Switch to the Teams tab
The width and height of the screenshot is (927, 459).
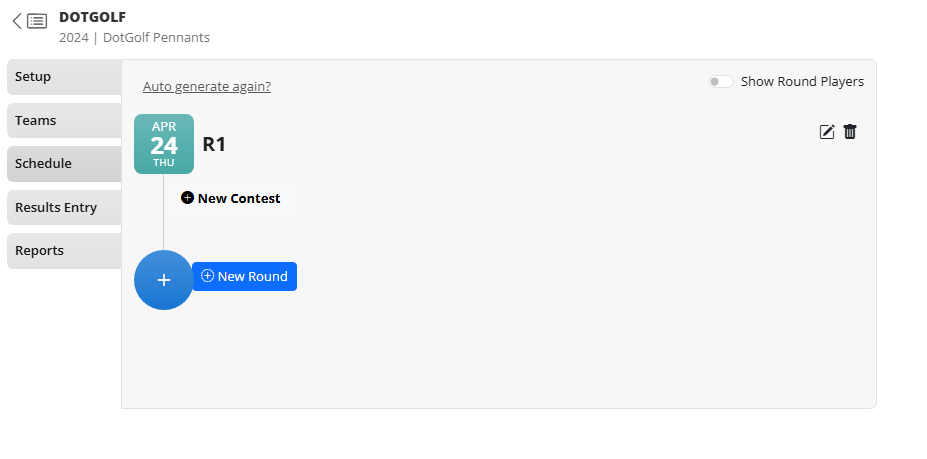pyautogui.click(x=63, y=121)
